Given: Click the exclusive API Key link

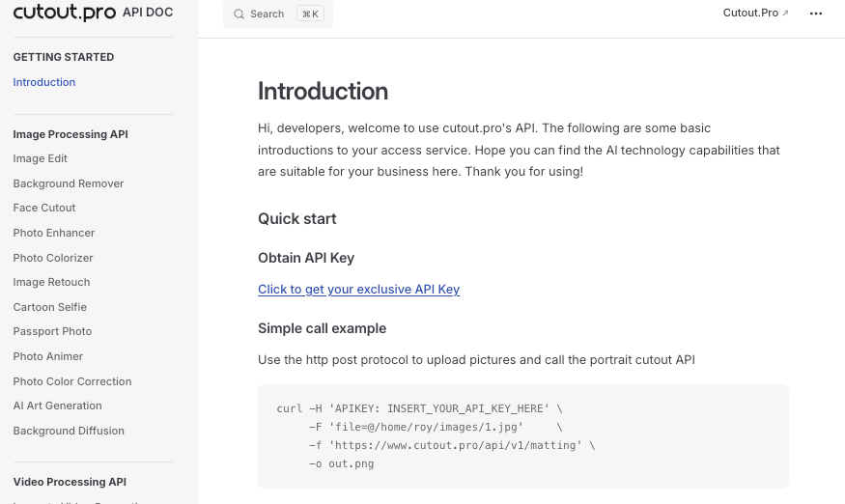Looking at the screenshot, I should click(358, 289).
